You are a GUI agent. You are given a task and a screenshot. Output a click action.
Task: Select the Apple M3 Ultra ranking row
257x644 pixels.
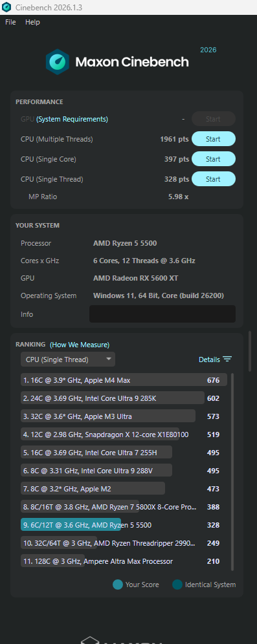124,416
